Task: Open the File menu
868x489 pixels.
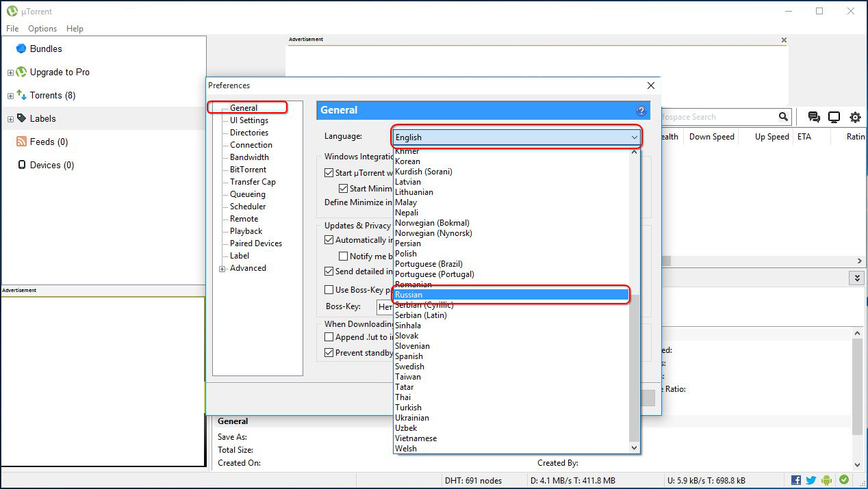Action: [x=12, y=29]
